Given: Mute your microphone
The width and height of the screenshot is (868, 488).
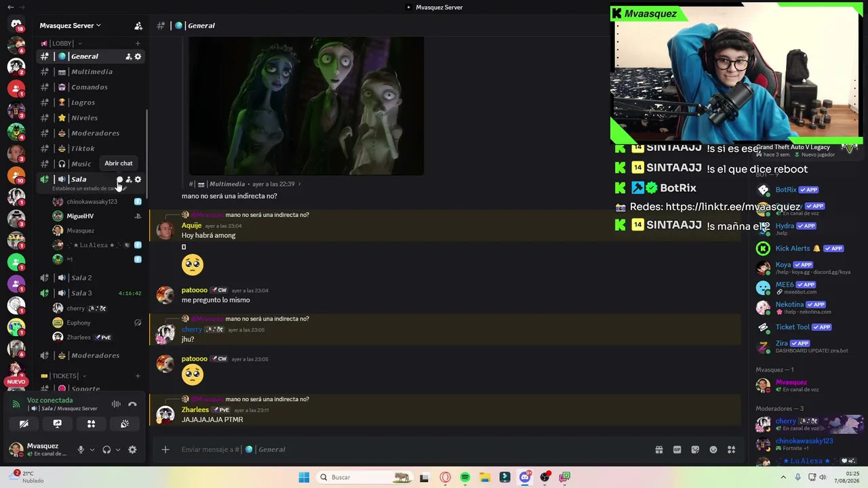Looking at the screenshot, I should (x=81, y=449).
